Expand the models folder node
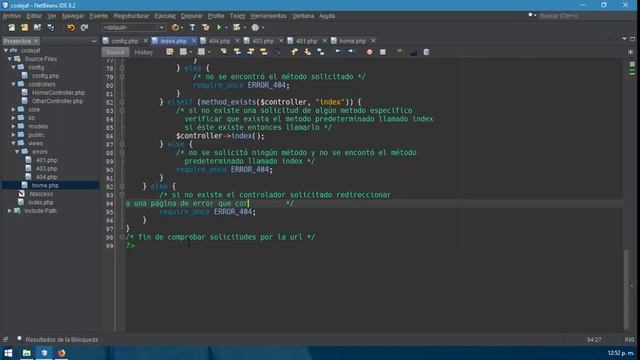Image resolution: width=640 pixels, height=360 pixels. click(x=13, y=127)
